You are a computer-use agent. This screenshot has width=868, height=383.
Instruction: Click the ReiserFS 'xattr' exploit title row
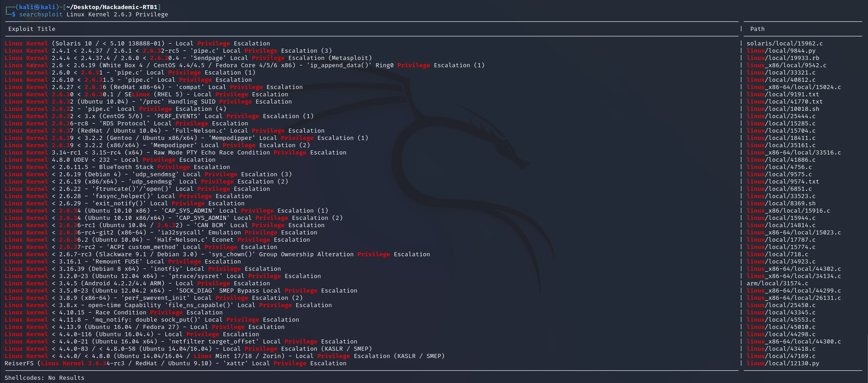[x=176, y=363]
